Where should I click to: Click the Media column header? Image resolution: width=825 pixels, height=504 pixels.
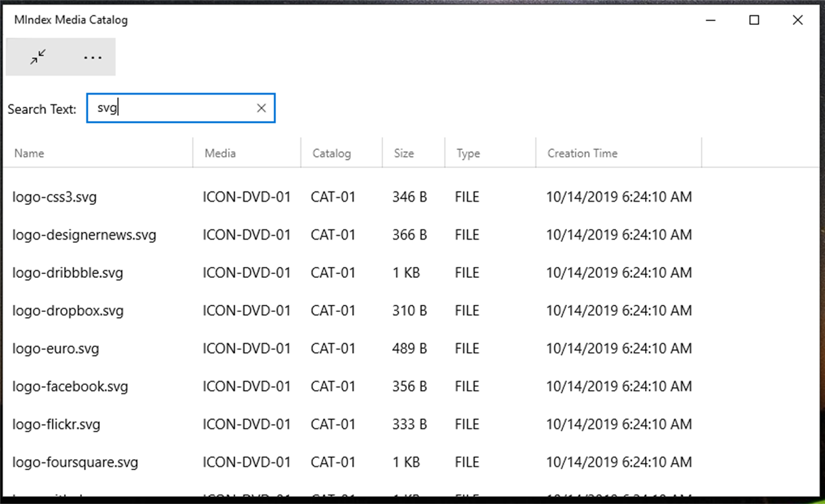(220, 153)
